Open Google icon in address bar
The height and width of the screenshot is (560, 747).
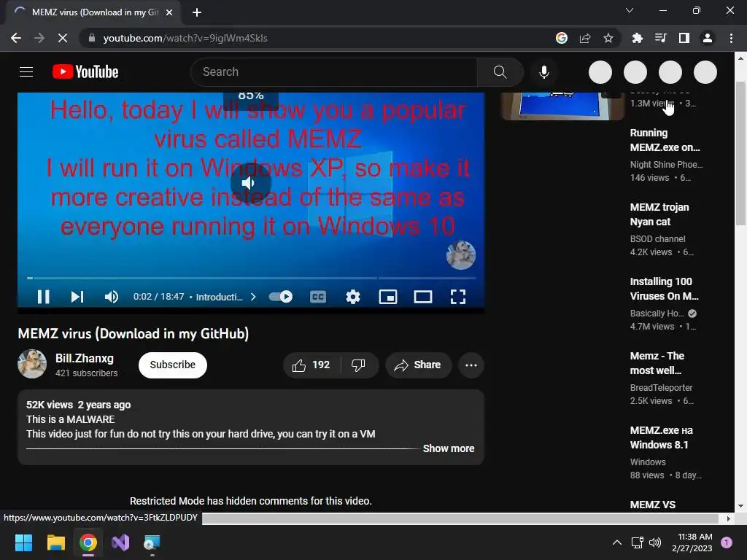[x=562, y=38]
